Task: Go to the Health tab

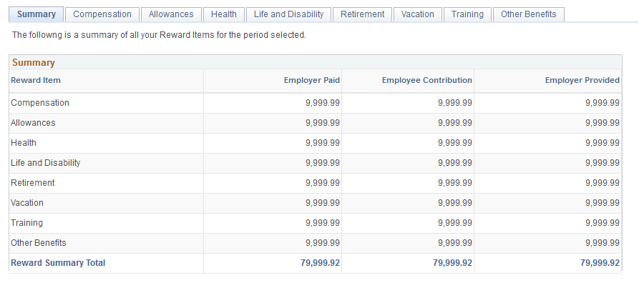Action: [x=224, y=14]
